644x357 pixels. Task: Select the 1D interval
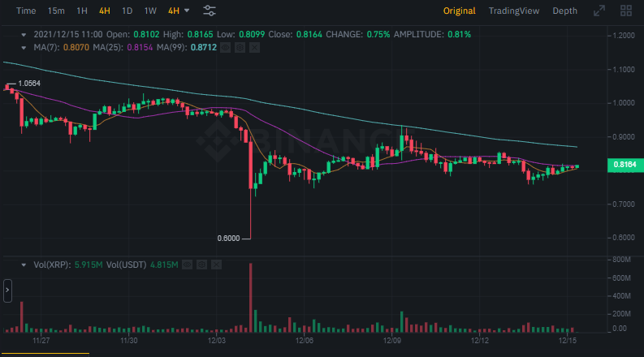pyautogui.click(x=127, y=11)
